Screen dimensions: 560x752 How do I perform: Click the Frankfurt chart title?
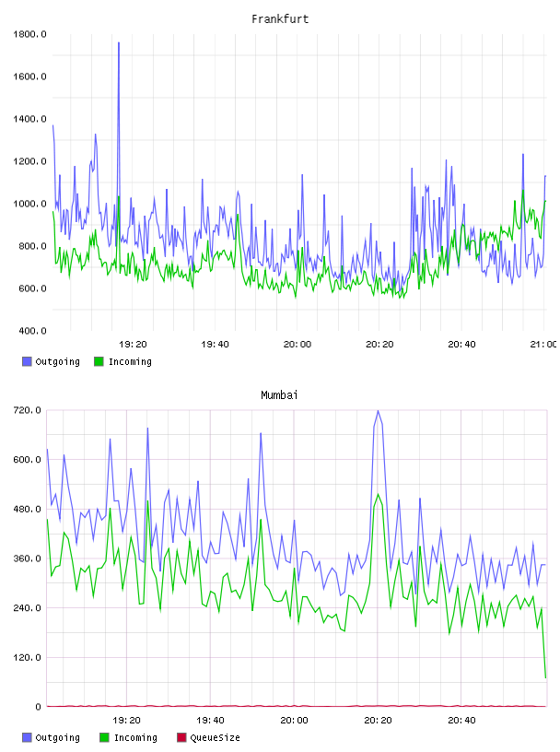(x=280, y=19)
